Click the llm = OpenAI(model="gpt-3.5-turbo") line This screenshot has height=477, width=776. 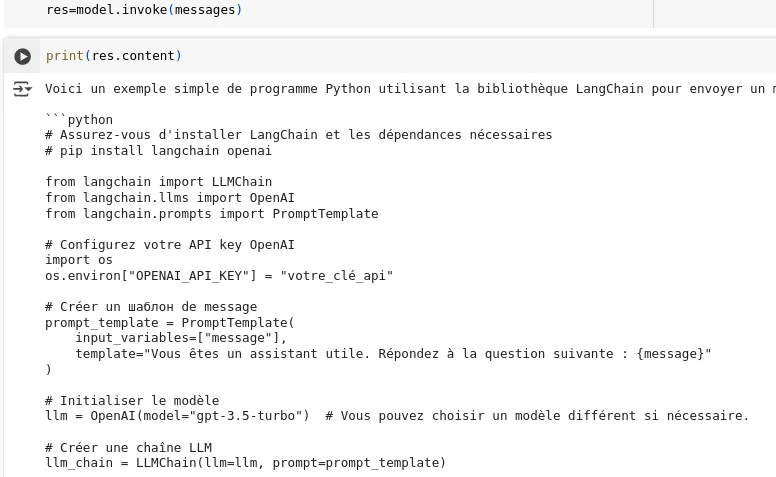pyautogui.click(x=177, y=416)
